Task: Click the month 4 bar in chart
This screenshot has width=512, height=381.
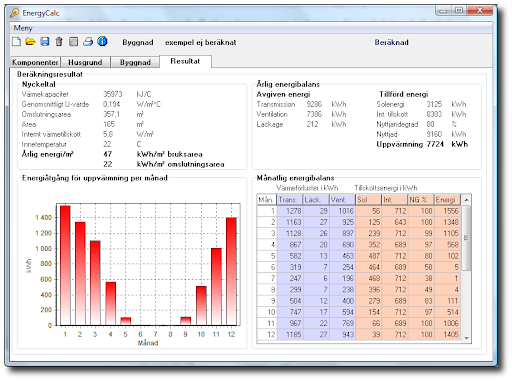Action: 111,303
